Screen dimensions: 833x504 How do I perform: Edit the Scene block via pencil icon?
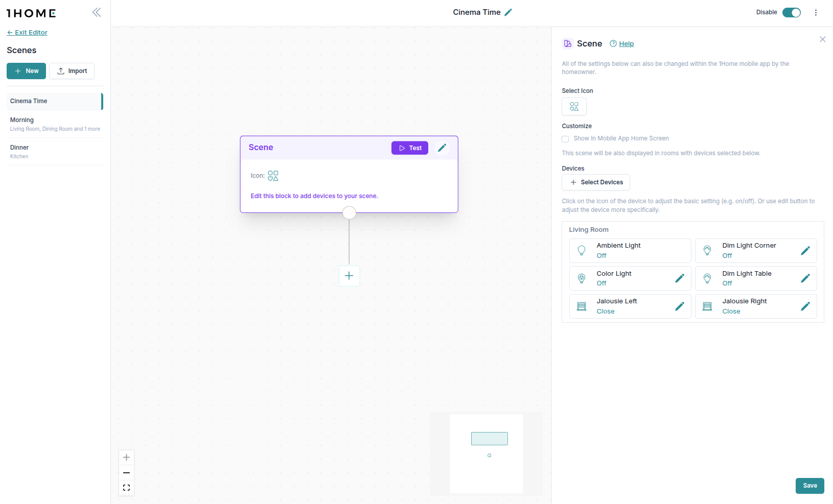point(442,148)
